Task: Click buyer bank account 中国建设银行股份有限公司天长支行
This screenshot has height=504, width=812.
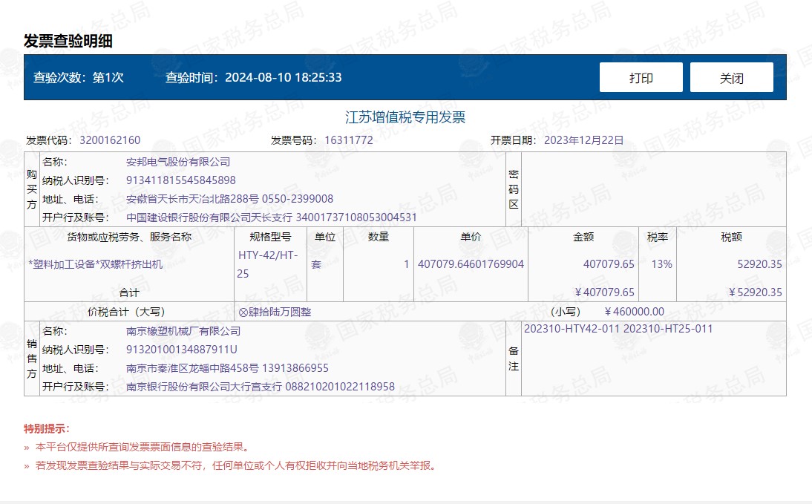Action: point(209,217)
